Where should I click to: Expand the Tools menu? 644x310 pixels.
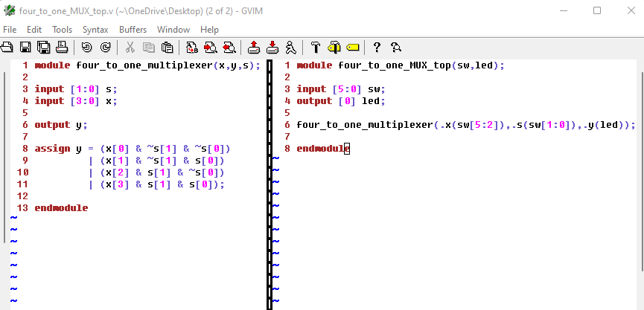pyautogui.click(x=62, y=30)
